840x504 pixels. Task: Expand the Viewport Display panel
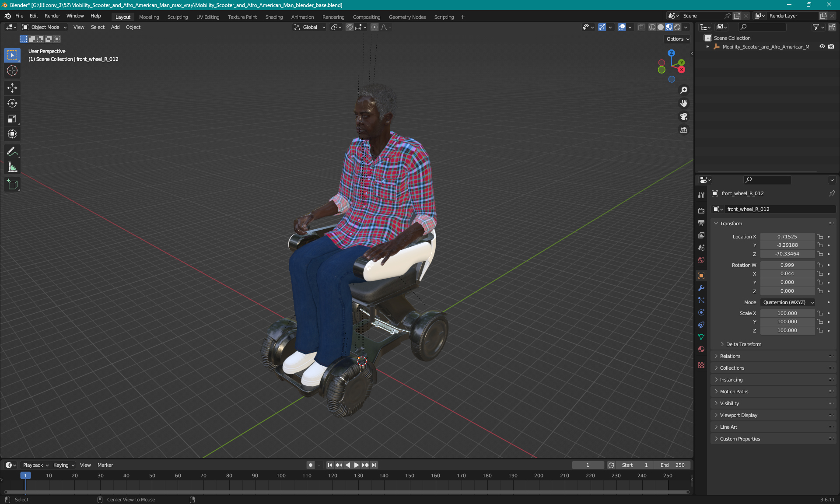point(738,415)
